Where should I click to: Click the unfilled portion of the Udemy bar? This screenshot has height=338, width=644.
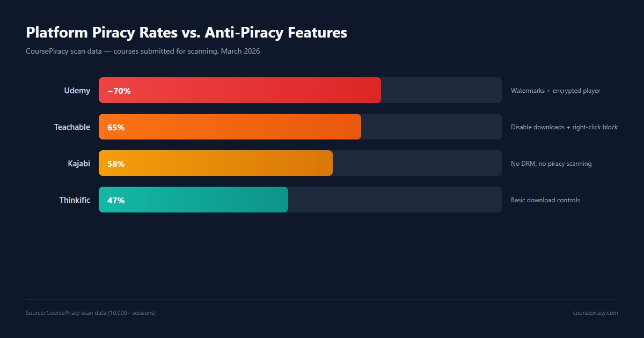point(441,90)
